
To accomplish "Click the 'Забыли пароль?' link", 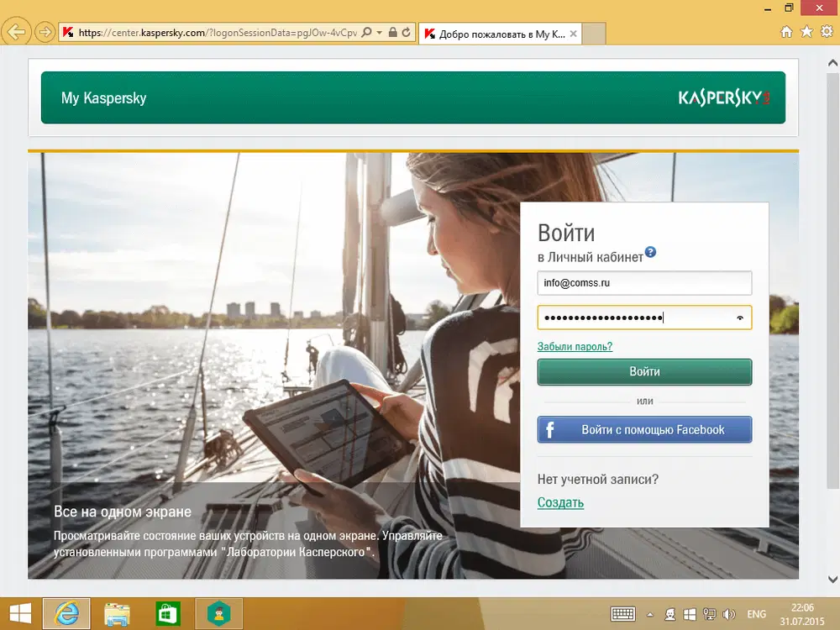I will tap(575, 347).
